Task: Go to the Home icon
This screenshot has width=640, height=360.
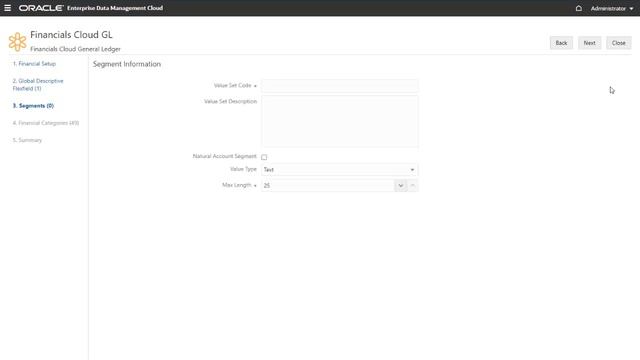Action: click(578, 8)
